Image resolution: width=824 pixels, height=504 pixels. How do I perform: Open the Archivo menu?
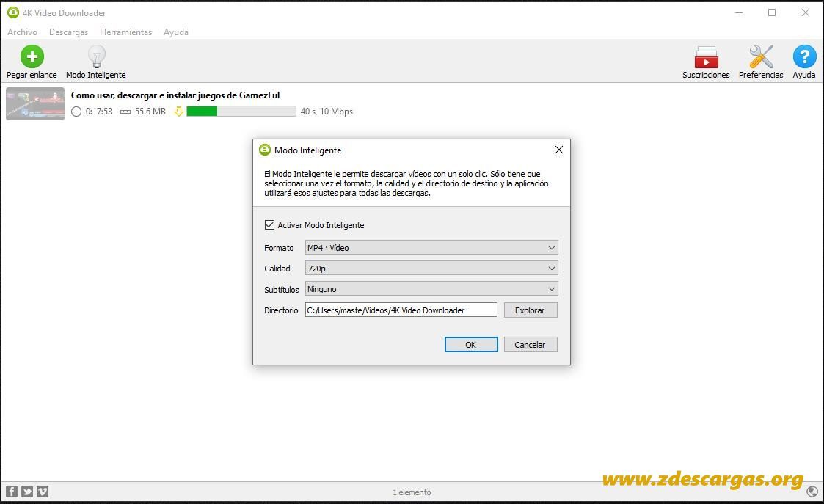tap(22, 32)
